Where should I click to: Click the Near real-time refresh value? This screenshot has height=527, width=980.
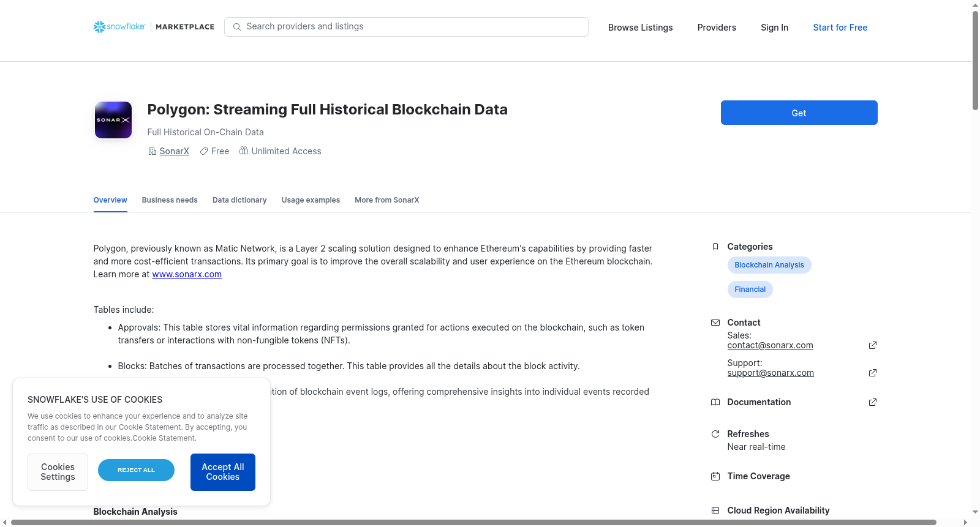coord(756,447)
